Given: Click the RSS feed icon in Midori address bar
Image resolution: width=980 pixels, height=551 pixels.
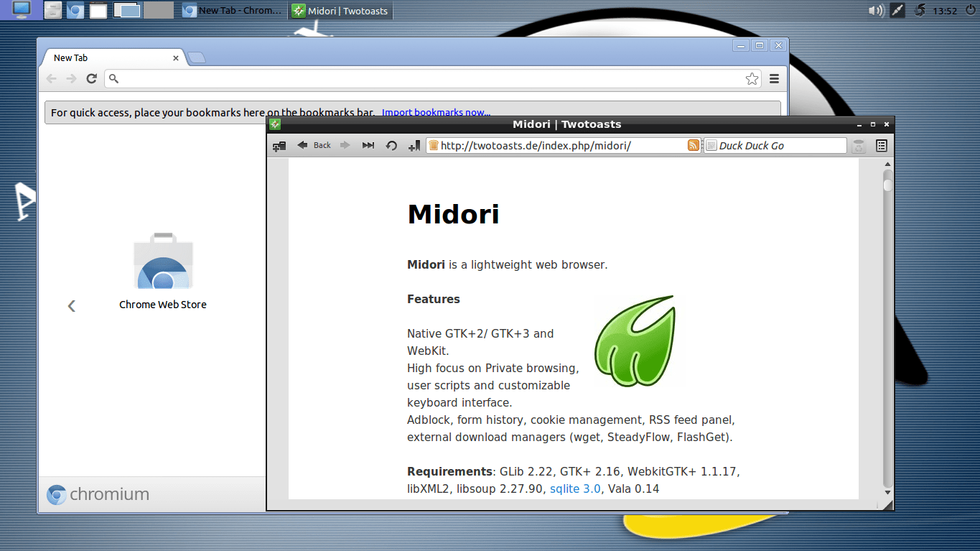Looking at the screenshot, I should [x=693, y=145].
